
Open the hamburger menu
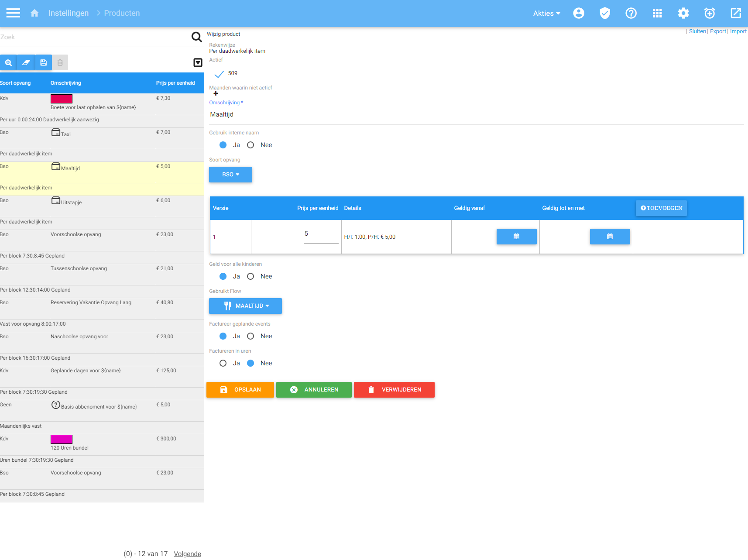[x=13, y=13]
